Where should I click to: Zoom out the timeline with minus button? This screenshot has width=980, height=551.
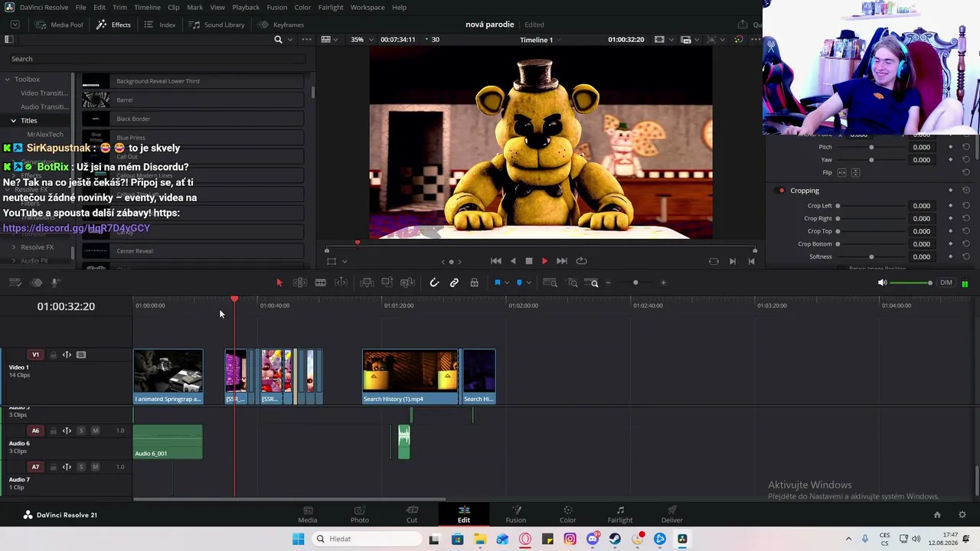point(609,283)
